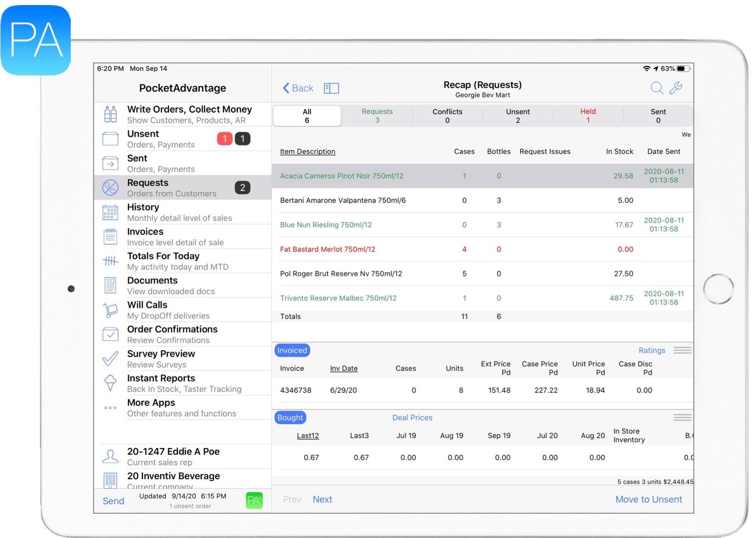Tap Prev at bottom
Image resolution: width=756 pixels, height=538 pixels.
tap(292, 499)
